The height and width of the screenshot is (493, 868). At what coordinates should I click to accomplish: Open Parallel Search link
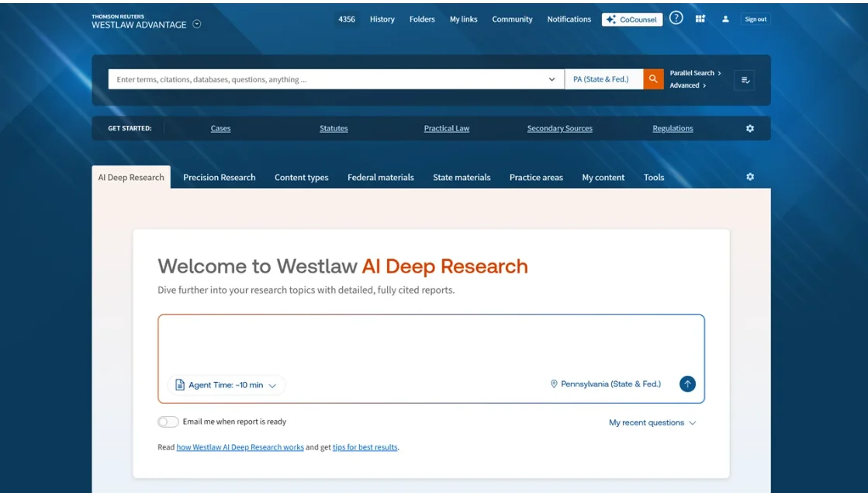coord(695,73)
